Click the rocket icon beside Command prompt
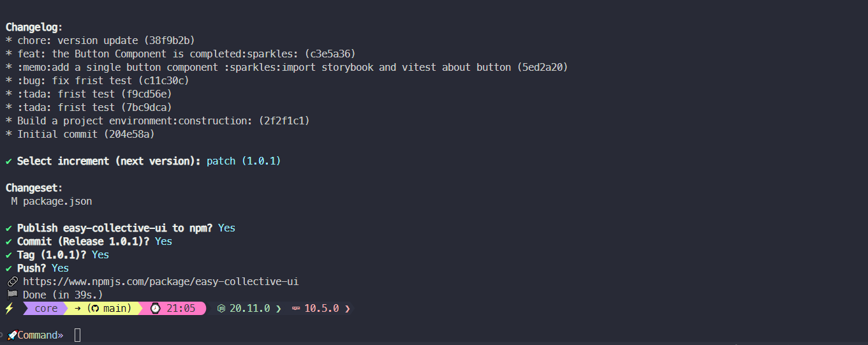Image resolution: width=868 pixels, height=345 pixels. coord(12,335)
